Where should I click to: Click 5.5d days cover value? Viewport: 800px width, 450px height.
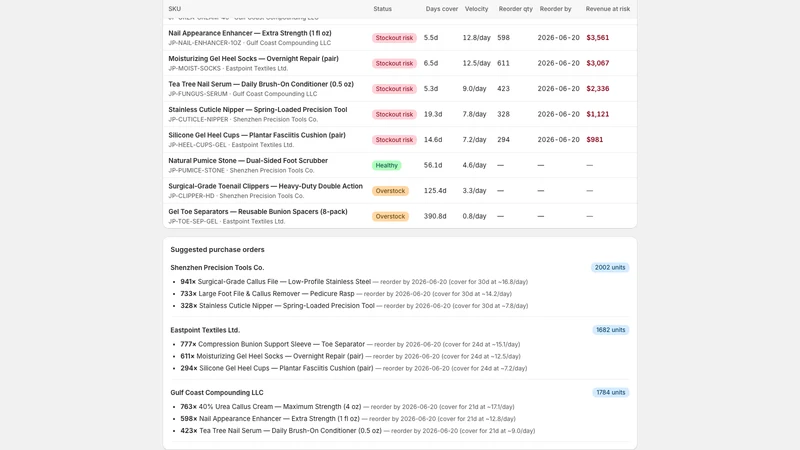tap(431, 38)
